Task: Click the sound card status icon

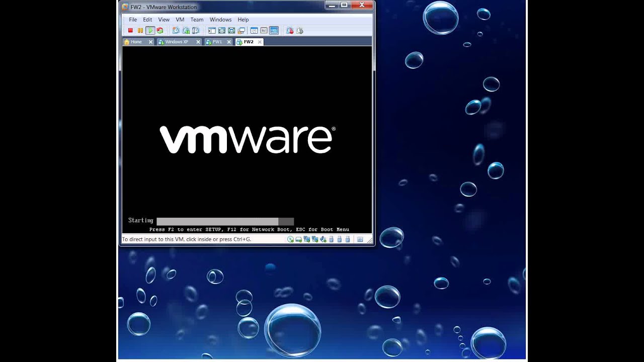Action: tap(323, 239)
